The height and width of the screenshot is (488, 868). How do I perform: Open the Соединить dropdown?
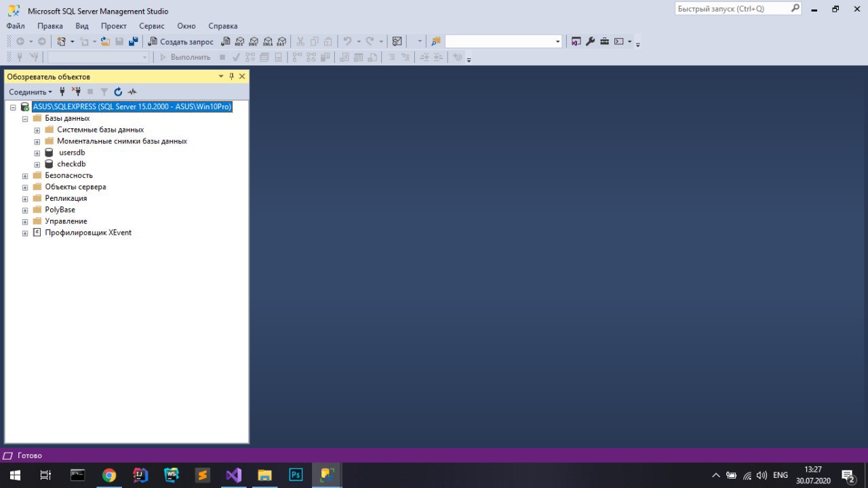click(x=30, y=92)
